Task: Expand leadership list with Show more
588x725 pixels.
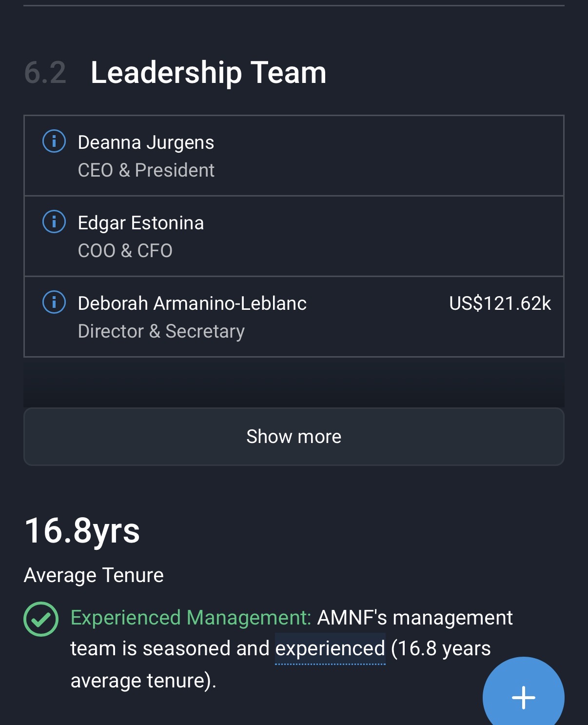Action: tap(294, 437)
